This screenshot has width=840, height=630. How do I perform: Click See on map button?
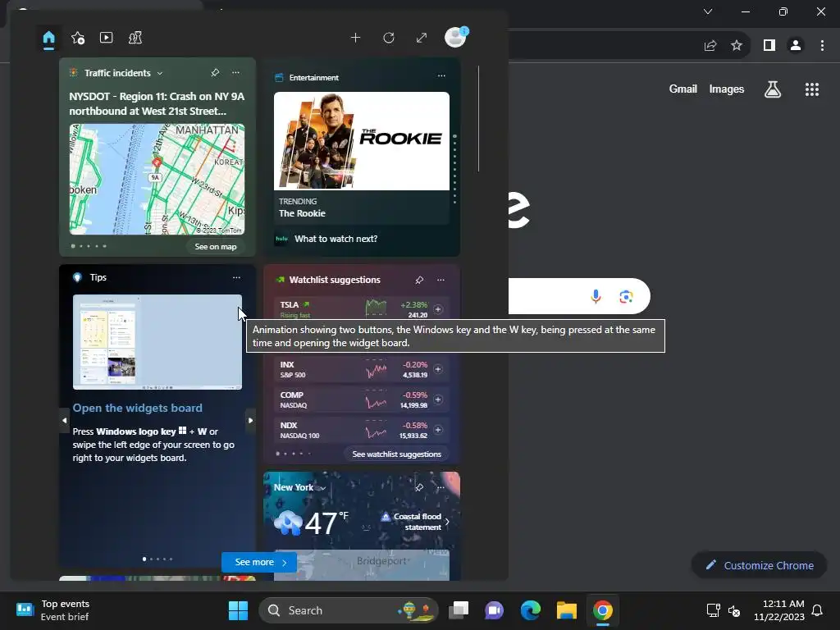216,246
